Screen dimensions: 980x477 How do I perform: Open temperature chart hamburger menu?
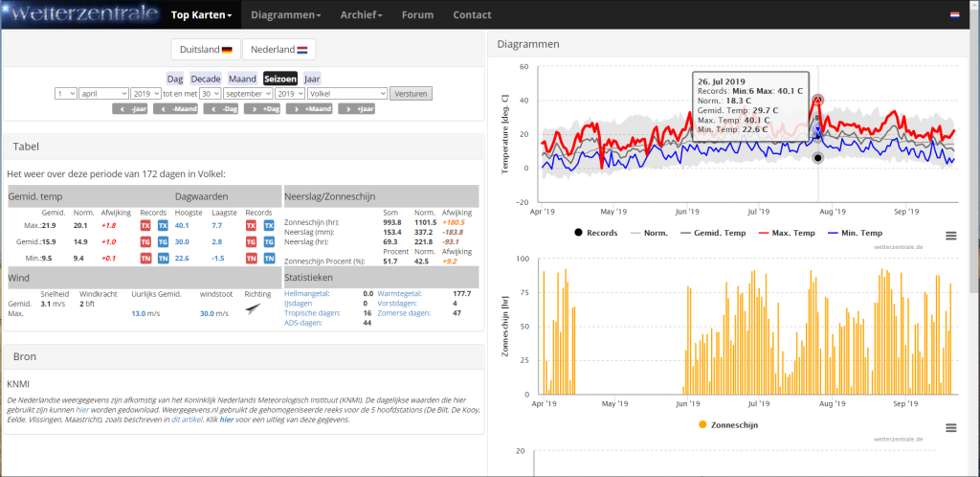[x=950, y=236]
